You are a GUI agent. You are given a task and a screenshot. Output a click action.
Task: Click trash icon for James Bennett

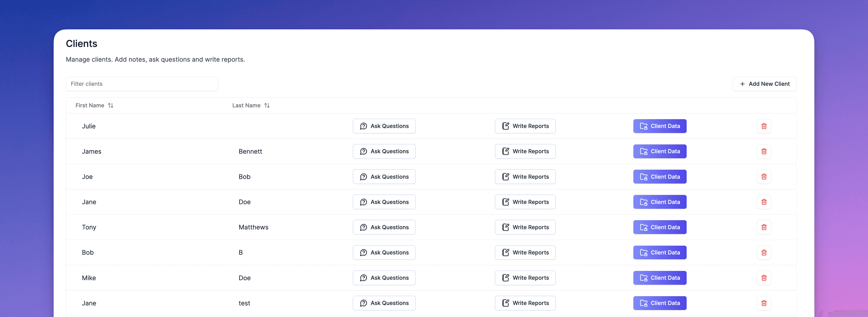[x=764, y=152]
